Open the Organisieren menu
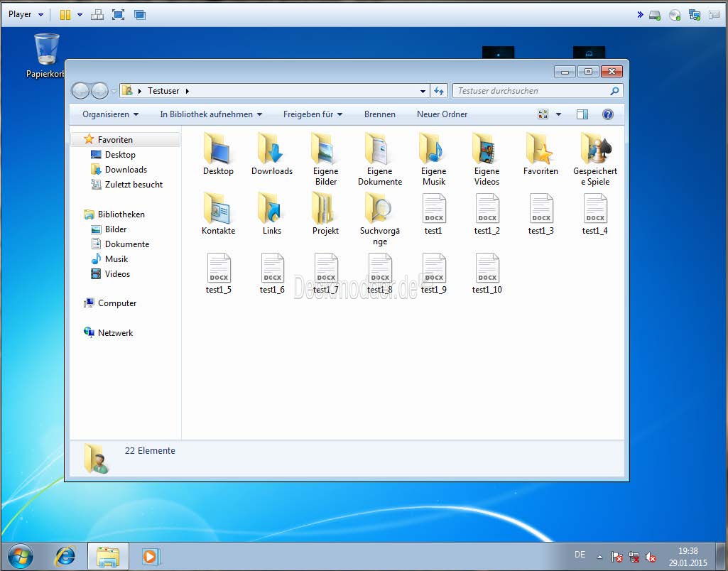The width and height of the screenshot is (728, 571). pos(111,114)
